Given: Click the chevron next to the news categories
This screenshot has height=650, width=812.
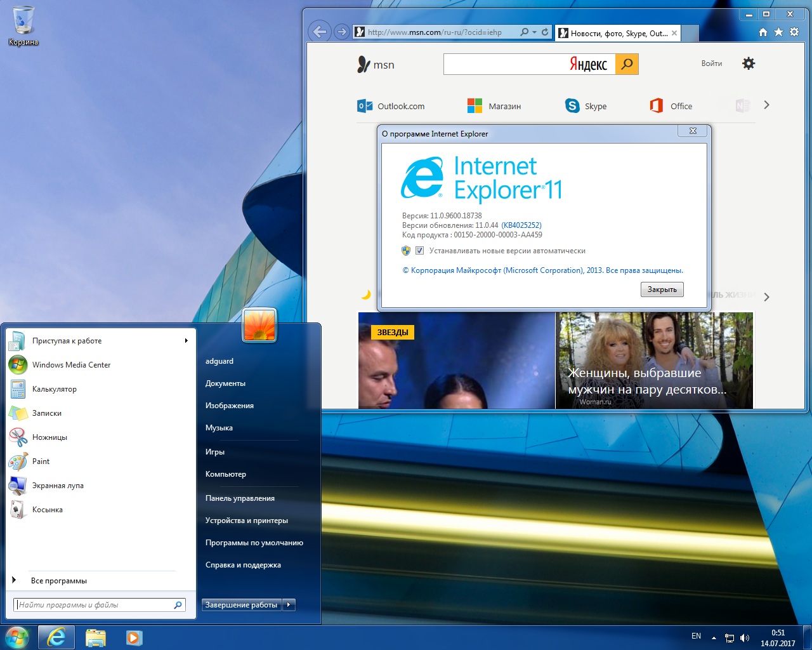Looking at the screenshot, I should pyautogui.click(x=766, y=297).
